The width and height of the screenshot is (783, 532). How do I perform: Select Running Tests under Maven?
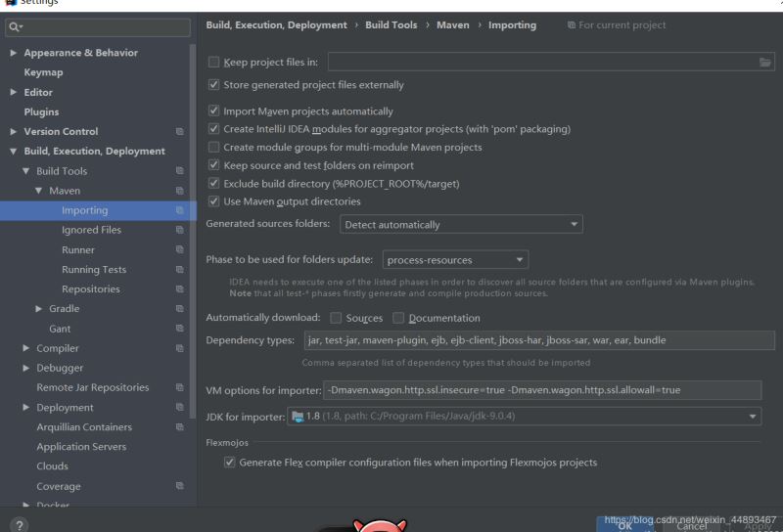[x=94, y=270]
